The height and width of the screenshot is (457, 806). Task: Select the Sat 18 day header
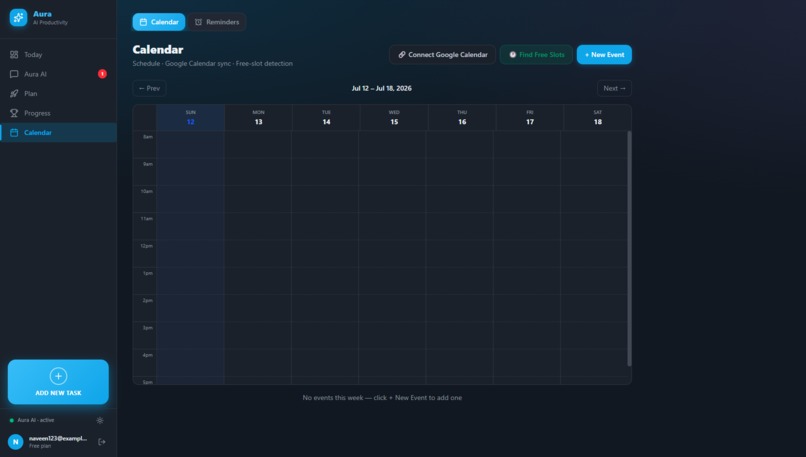[598, 118]
